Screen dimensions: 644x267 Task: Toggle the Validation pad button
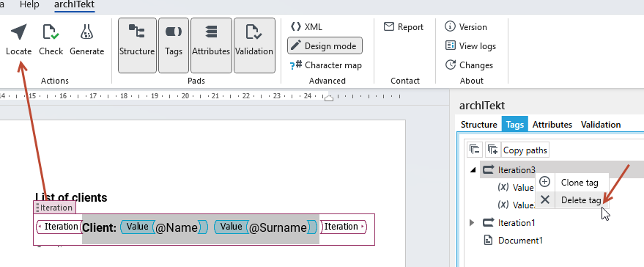(x=254, y=45)
